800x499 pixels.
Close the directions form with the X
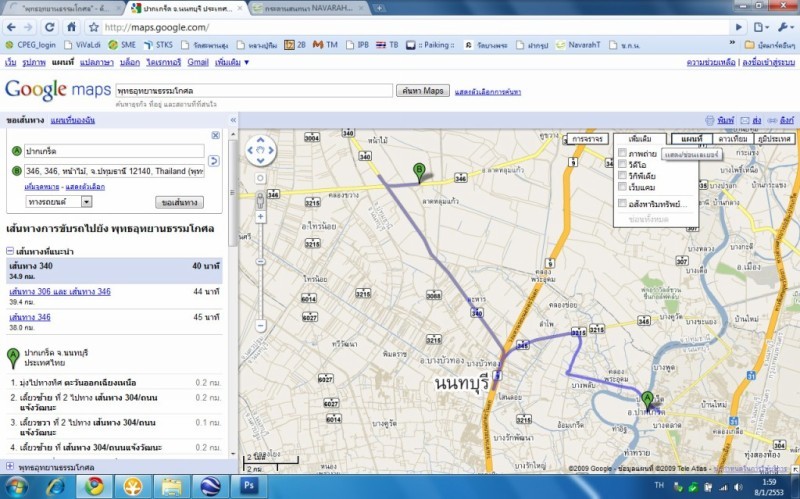pyautogui.click(x=215, y=135)
